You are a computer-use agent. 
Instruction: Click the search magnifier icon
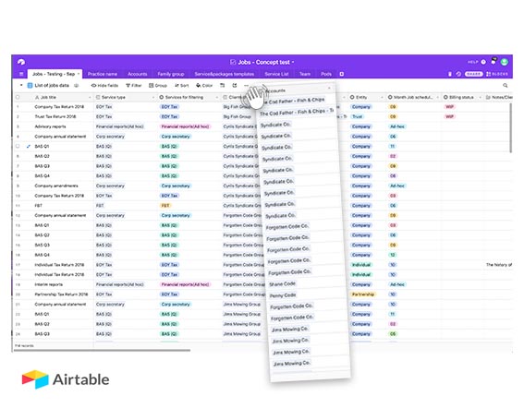[506, 86]
